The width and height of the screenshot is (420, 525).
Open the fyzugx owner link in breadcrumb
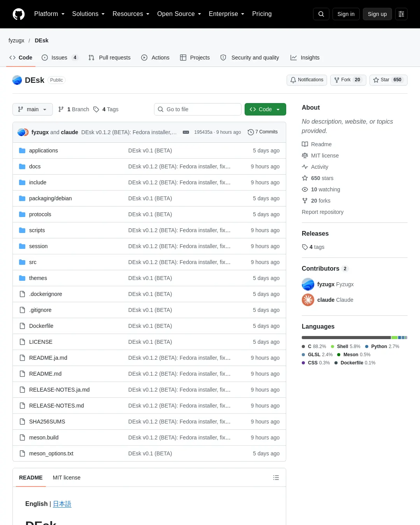click(16, 40)
